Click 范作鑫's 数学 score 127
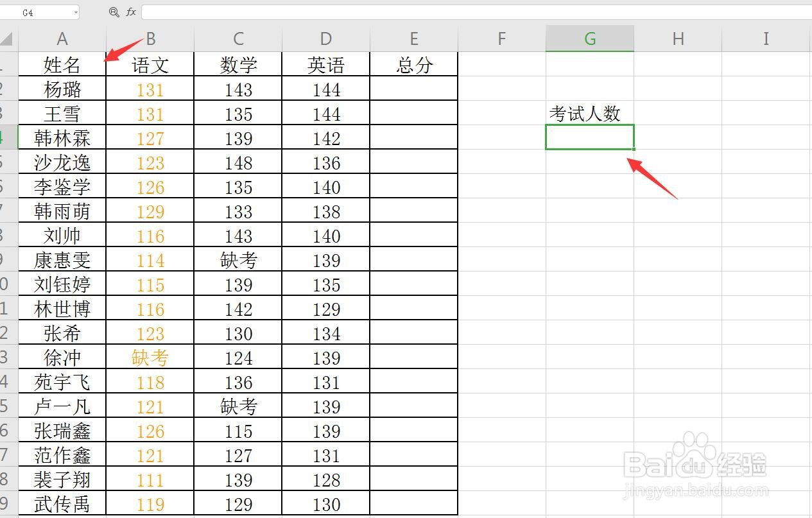Image resolution: width=812 pixels, height=518 pixels. (x=238, y=454)
